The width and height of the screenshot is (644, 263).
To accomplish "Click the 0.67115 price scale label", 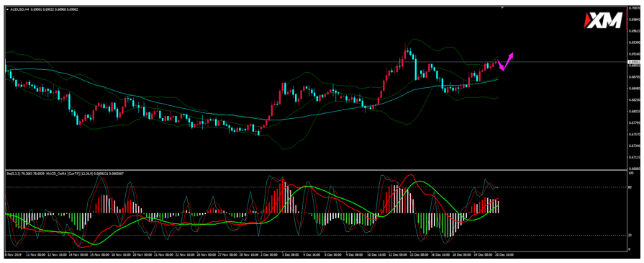I will [x=634, y=157].
